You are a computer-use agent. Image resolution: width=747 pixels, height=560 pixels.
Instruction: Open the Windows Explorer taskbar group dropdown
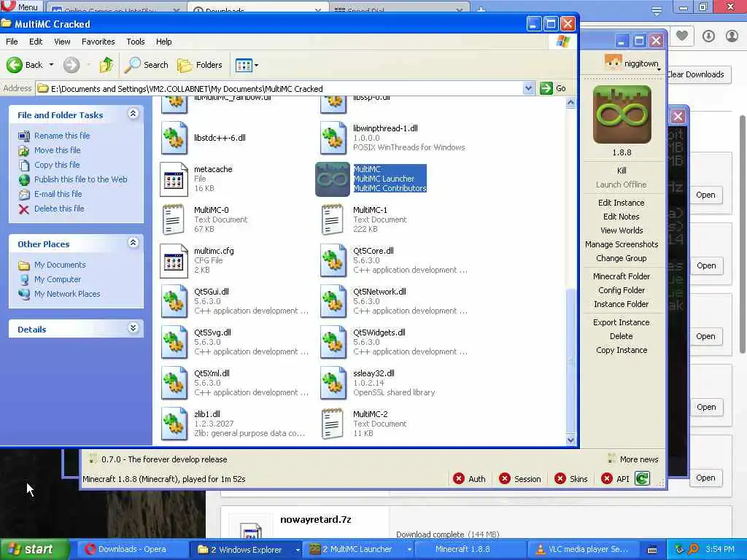coord(298,550)
